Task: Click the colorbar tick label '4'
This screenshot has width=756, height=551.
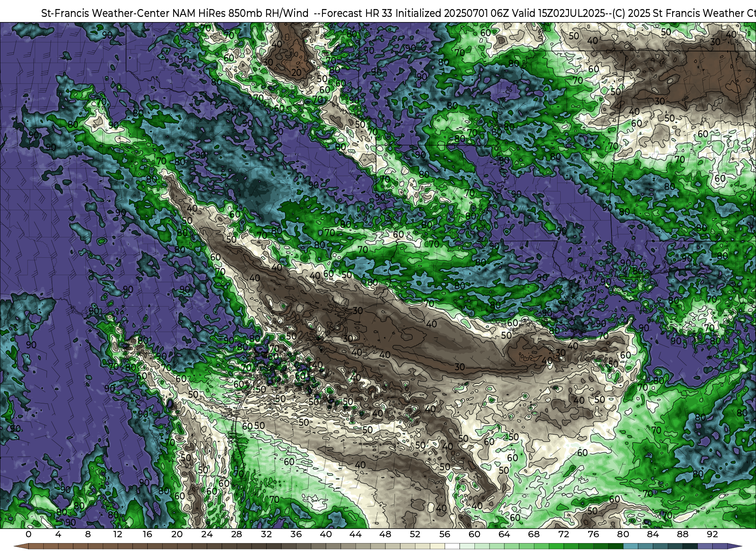Action: coord(58,534)
